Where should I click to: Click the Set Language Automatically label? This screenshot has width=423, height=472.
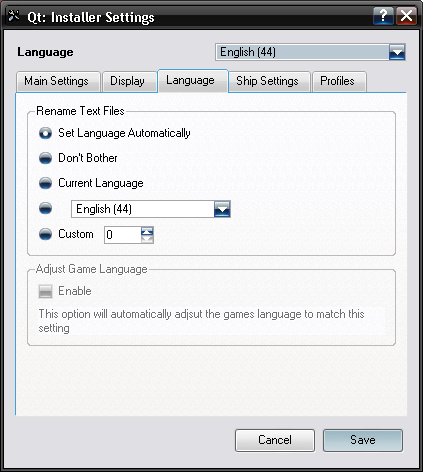pos(124,133)
